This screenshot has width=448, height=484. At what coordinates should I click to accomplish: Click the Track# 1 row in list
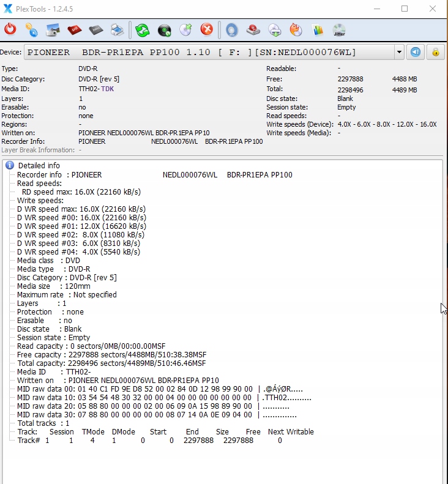coord(149,441)
